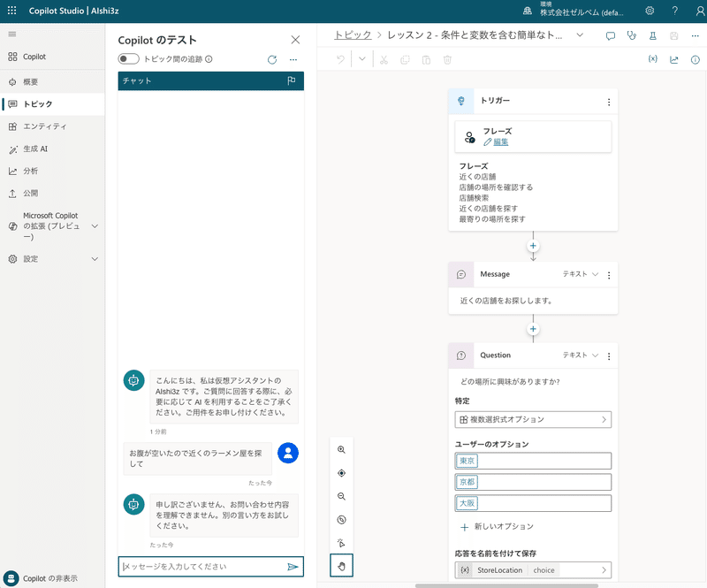Open the variables {x} panel
The height and width of the screenshot is (588, 707).
click(653, 59)
